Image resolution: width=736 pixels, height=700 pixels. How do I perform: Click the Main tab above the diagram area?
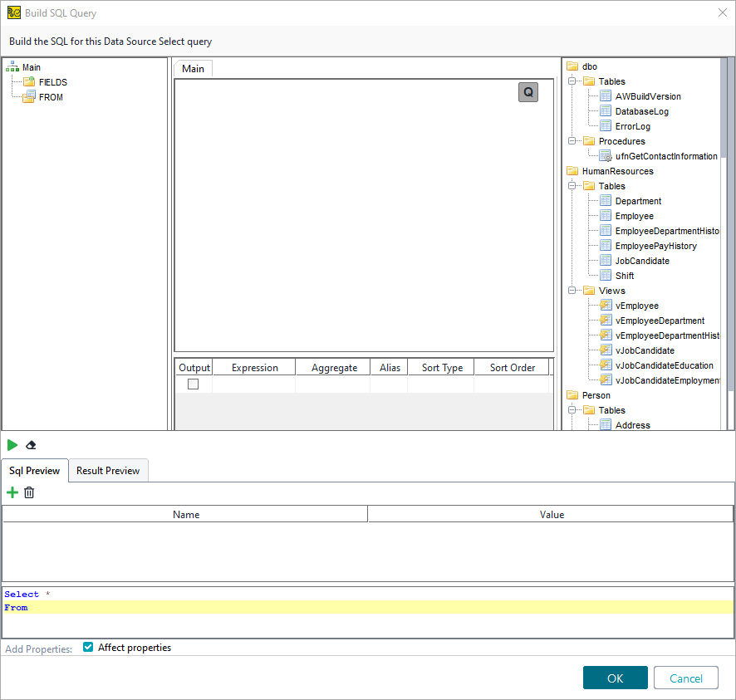[192, 68]
